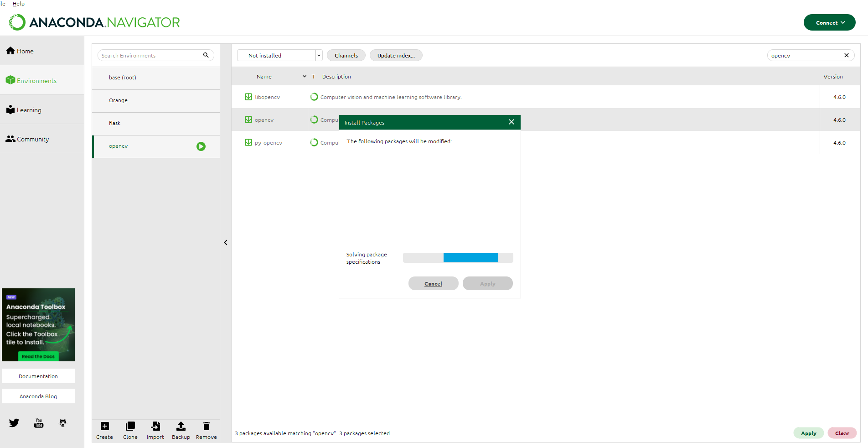The width and height of the screenshot is (868, 448).
Task: Click the Description column header
Action: coord(336,77)
